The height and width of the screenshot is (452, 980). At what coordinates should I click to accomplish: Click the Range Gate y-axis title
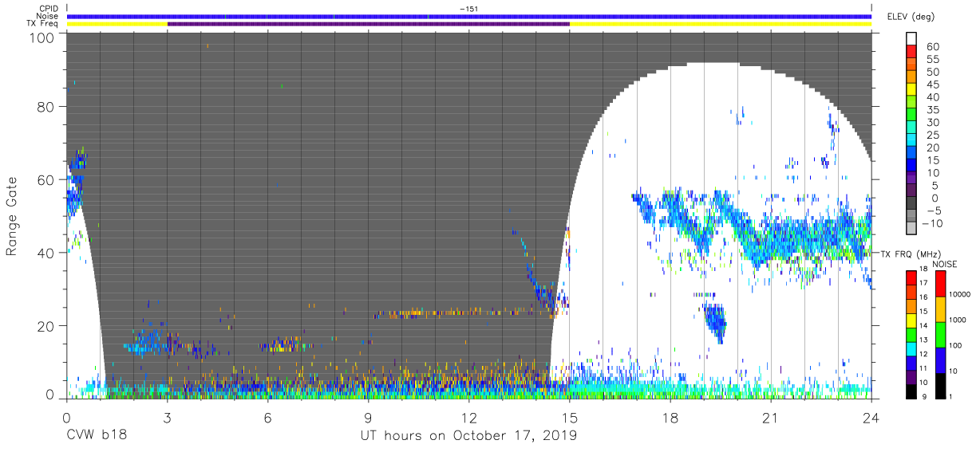pyautogui.click(x=12, y=216)
